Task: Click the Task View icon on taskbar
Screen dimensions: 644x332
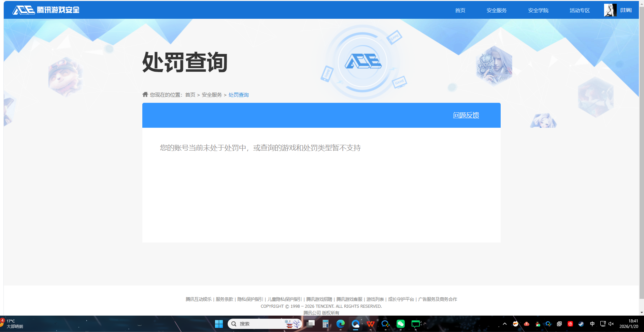Action: click(x=311, y=323)
